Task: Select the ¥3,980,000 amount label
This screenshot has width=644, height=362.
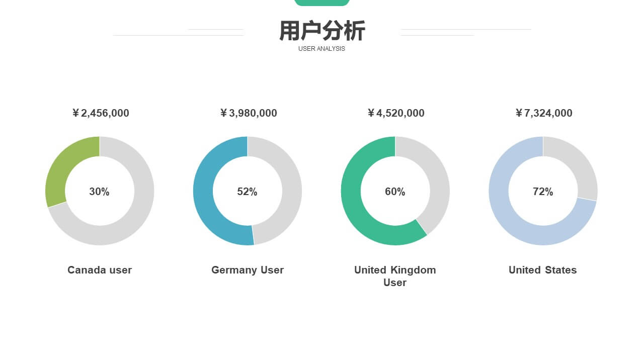Action: [x=248, y=113]
